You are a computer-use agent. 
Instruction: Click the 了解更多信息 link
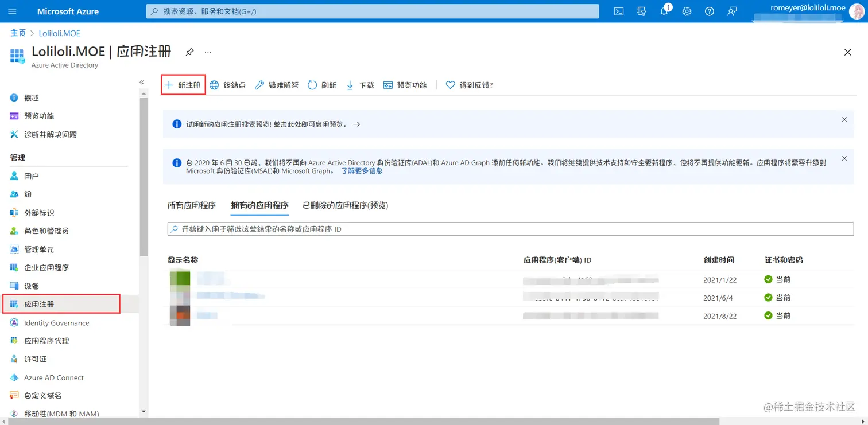click(x=362, y=171)
